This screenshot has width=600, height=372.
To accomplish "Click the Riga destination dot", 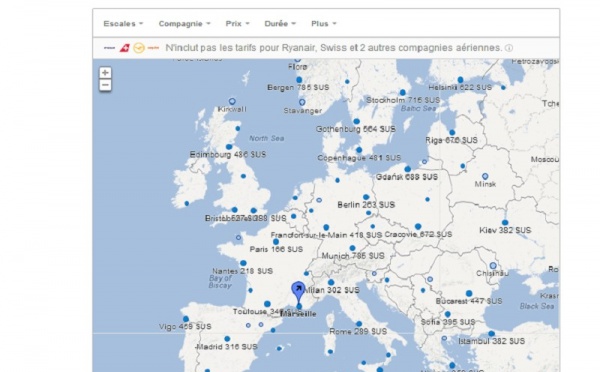I will [x=452, y=132].
